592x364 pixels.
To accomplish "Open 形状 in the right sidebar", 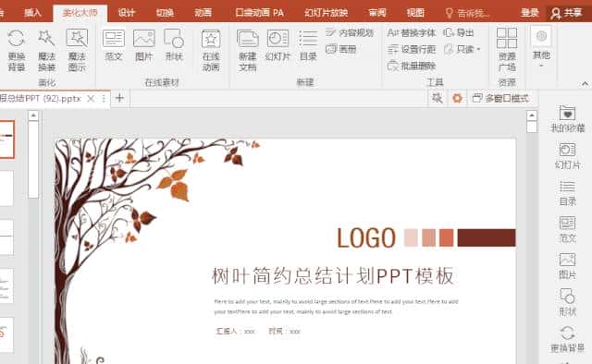I will [x=567, y=302].
